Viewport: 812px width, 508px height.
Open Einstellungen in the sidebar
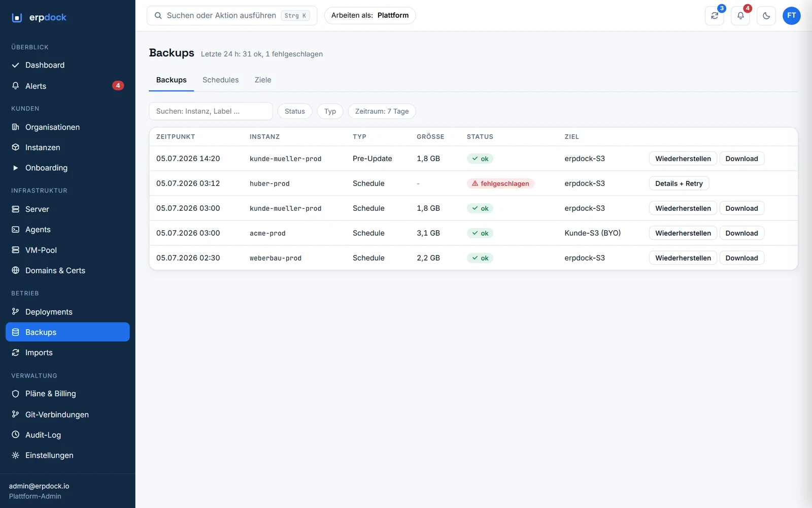(x=67, y=455)
